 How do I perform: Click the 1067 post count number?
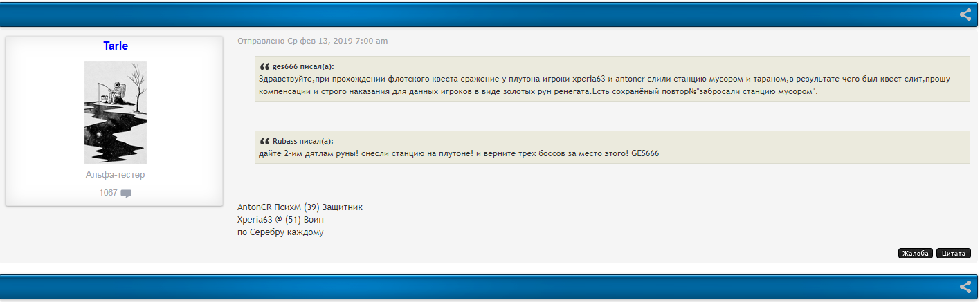[108, 193]
